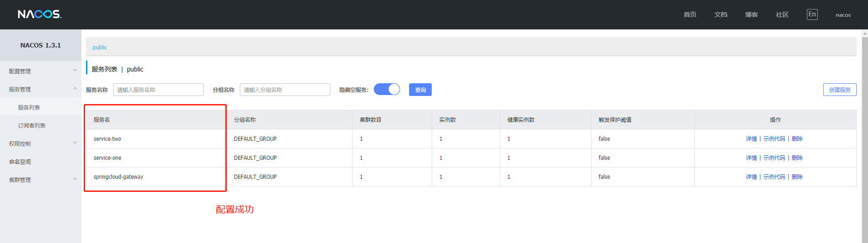Open 示例代码 for service-one

774,158
